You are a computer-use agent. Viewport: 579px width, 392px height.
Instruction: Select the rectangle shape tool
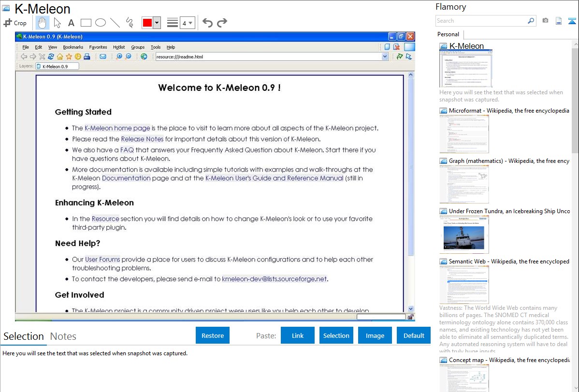click(x=86, y=23)
